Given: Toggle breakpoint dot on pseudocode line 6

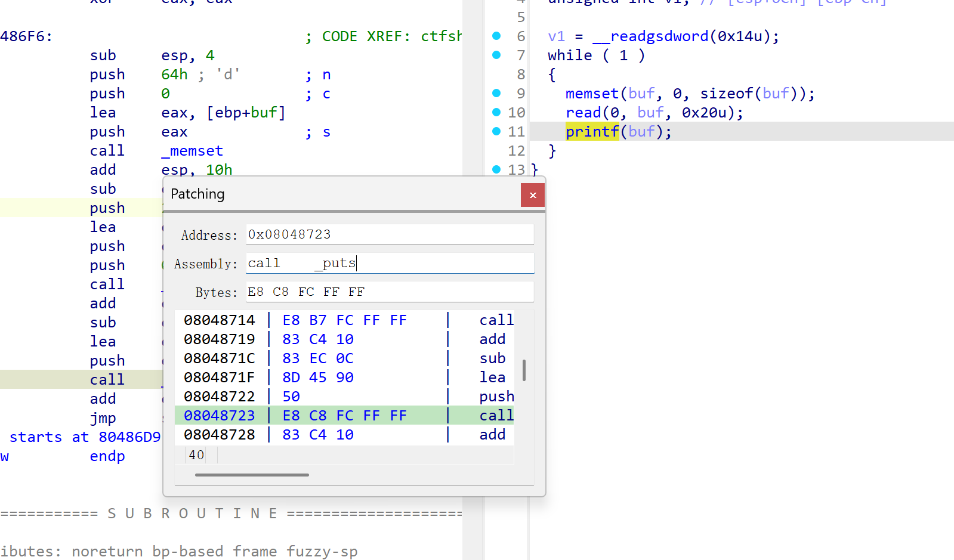Looking at the screenshot, I should (x=496, y=36).
